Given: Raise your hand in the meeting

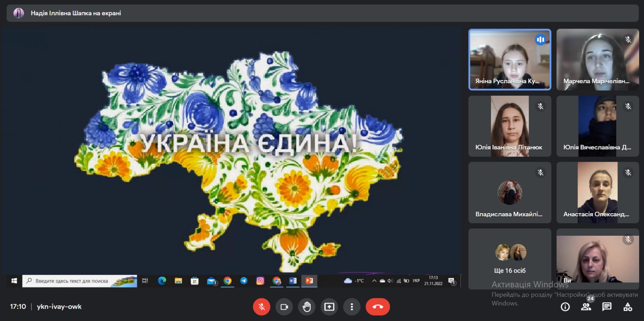Looking at the screenshot, I should 307,307.
